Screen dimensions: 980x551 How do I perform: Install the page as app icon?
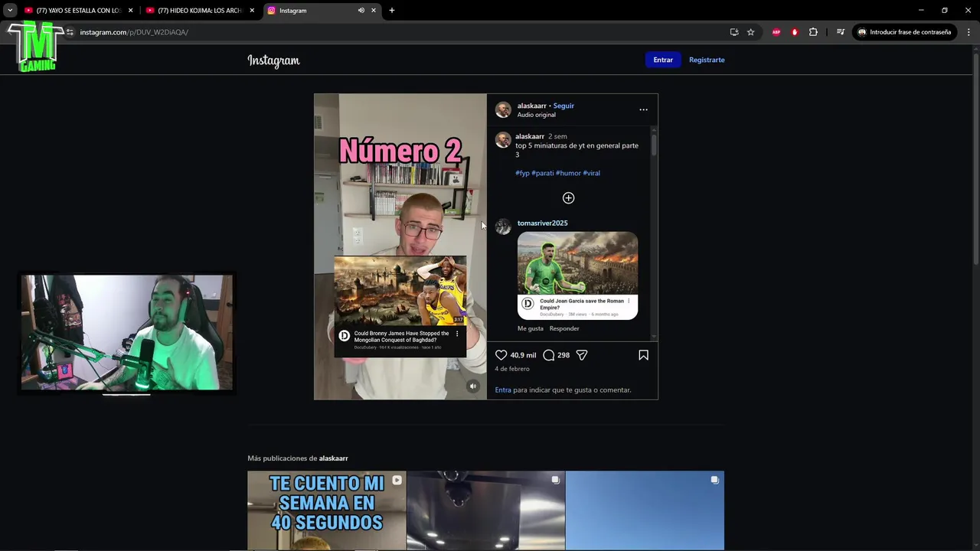734,32
